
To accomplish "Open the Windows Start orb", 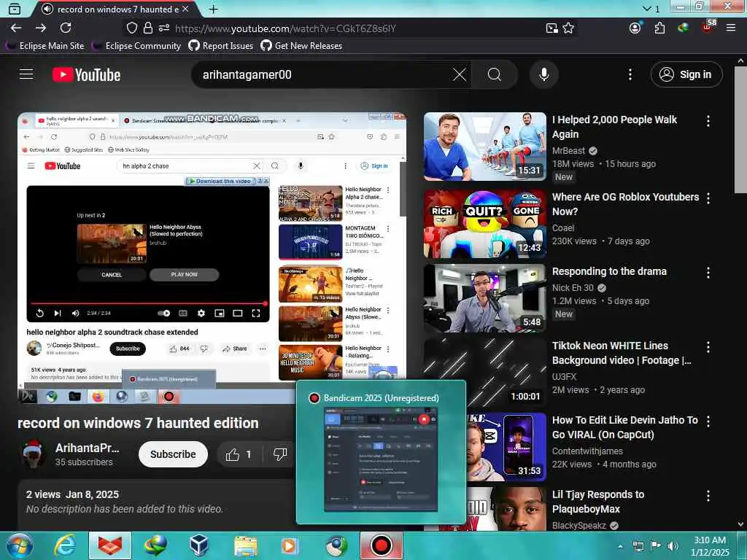I will pyautogui.click(x=19, y=545).
